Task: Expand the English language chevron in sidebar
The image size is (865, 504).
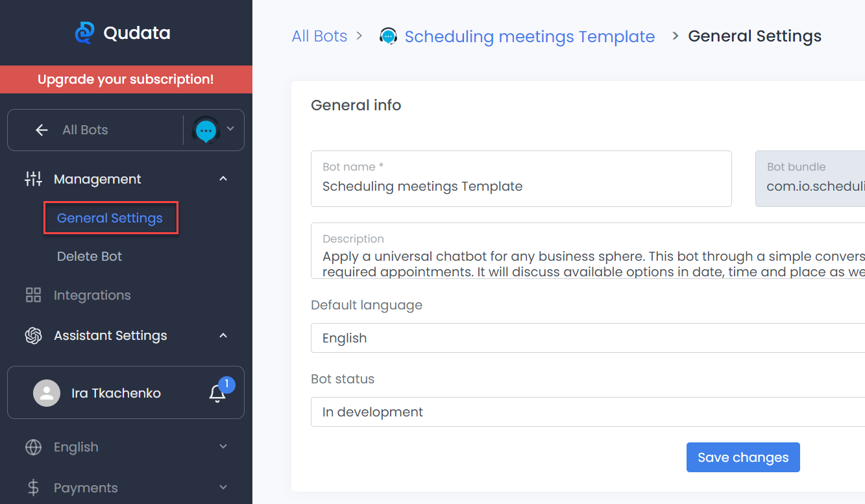Action: click(x=223, y=447)
